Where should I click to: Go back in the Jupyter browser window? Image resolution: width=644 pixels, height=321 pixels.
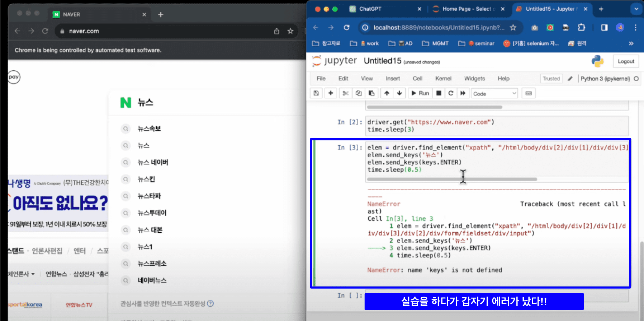316,28
